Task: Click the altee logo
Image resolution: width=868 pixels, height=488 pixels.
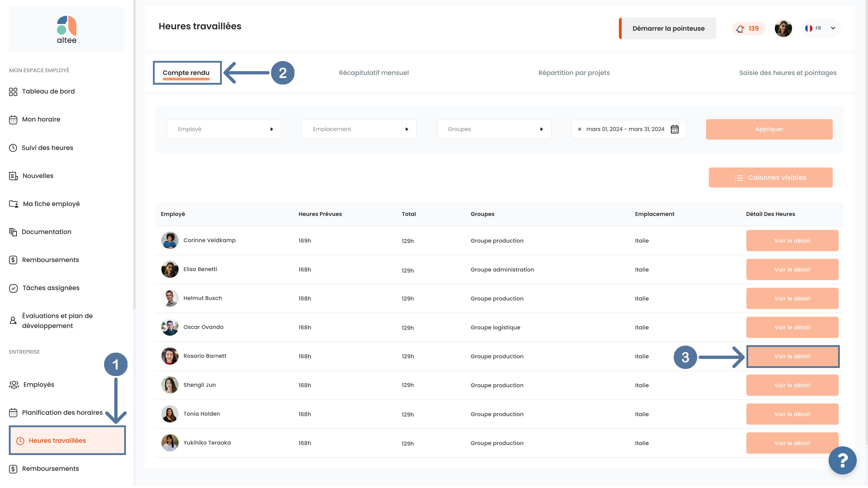Action: click(67, 30)
